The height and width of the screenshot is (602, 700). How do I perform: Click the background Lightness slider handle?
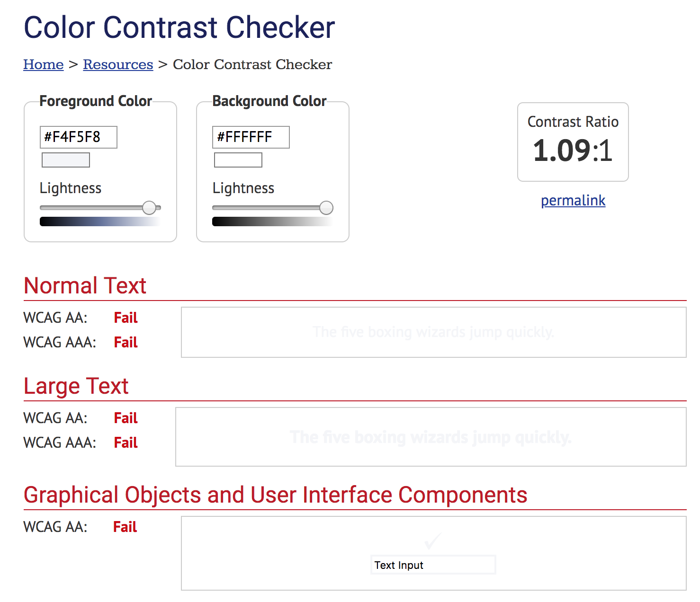[327, 207]
